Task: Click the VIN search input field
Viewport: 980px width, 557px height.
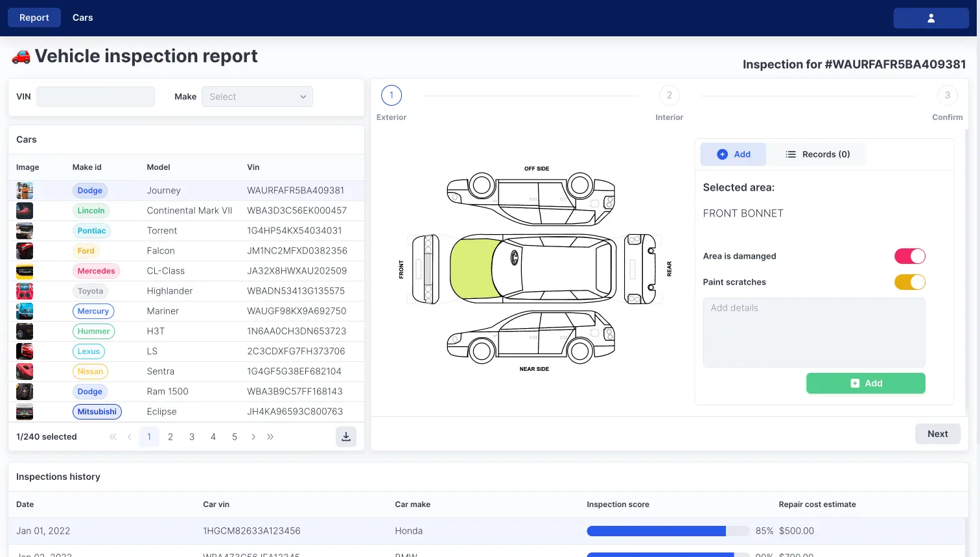Action: 95,96
